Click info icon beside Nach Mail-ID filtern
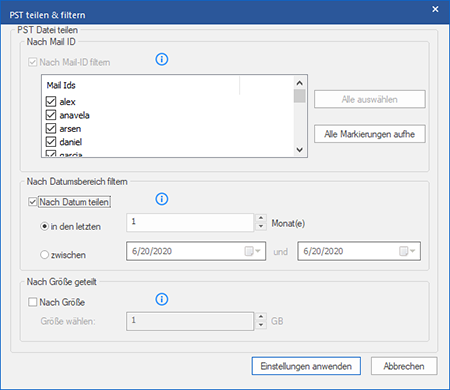Screen dimensions: 450x390 point(162,59)
